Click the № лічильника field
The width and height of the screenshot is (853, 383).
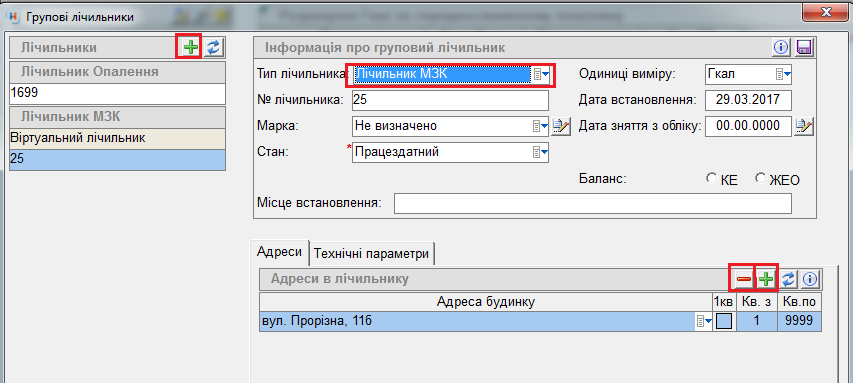450,101
